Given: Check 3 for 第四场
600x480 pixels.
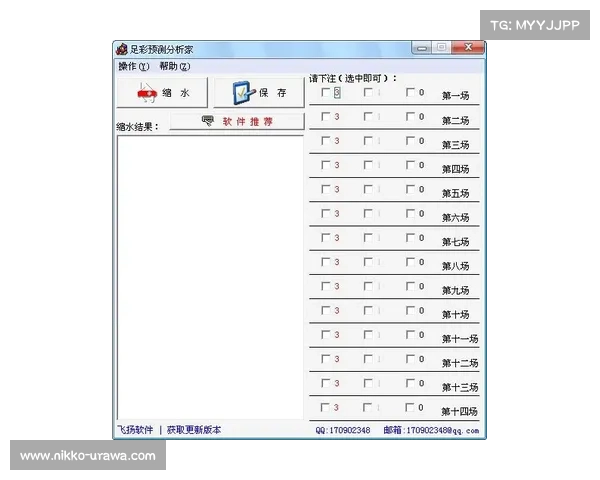Looking at the screenshot, I should 326,165.
